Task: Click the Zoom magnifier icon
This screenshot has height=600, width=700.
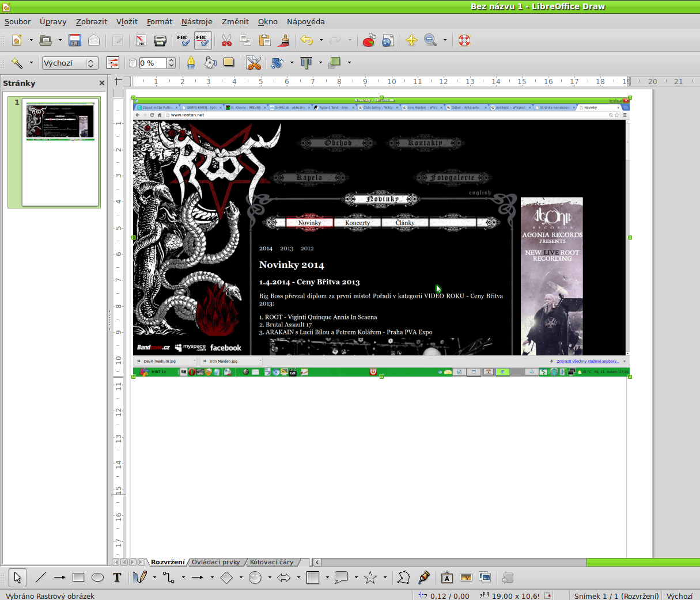Action: coord(430,40)
